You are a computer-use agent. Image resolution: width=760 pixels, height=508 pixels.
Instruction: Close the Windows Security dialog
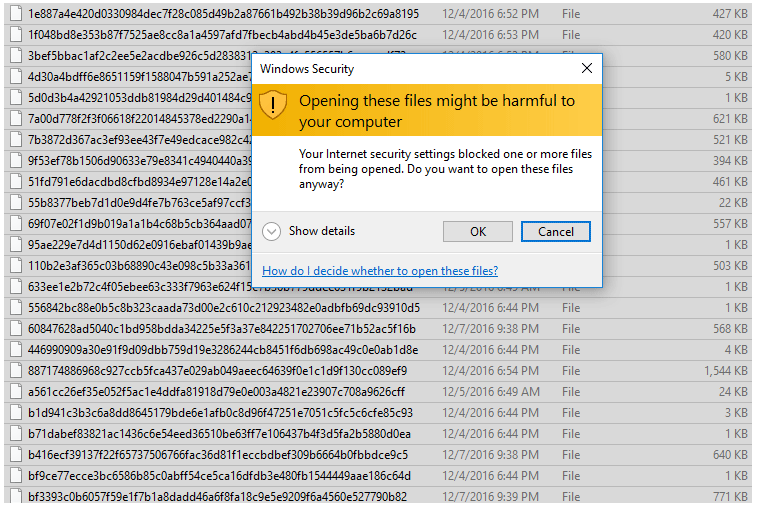(x=587, y=69)
